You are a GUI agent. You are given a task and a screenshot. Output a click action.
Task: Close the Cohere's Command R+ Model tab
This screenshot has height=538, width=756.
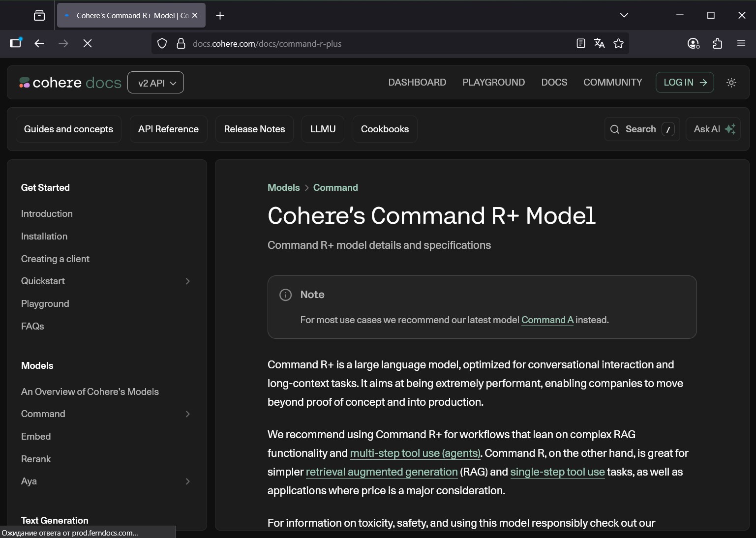[195, 16]
